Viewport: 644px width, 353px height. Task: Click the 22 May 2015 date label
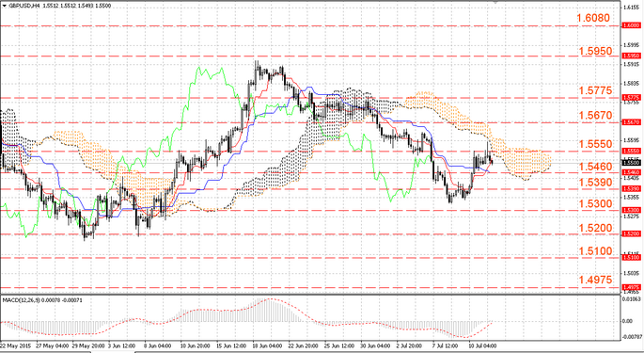click(x=16, y=346)
